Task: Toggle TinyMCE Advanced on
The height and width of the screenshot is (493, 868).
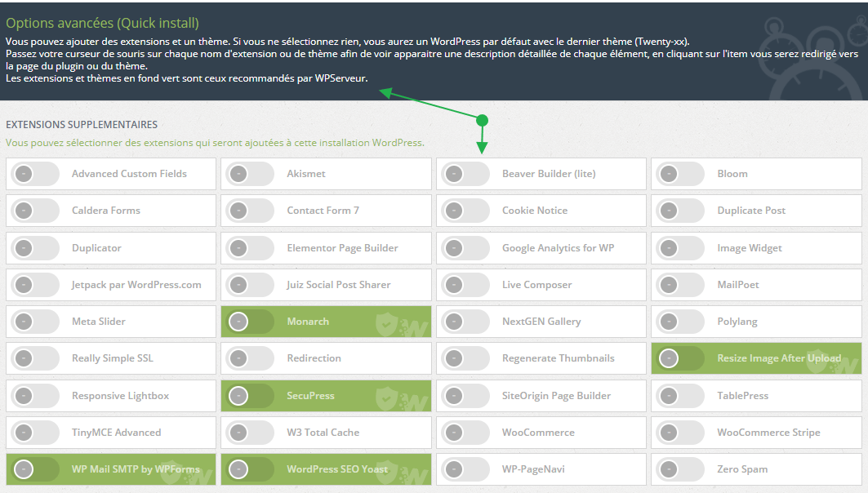Action: coord(35,432)
